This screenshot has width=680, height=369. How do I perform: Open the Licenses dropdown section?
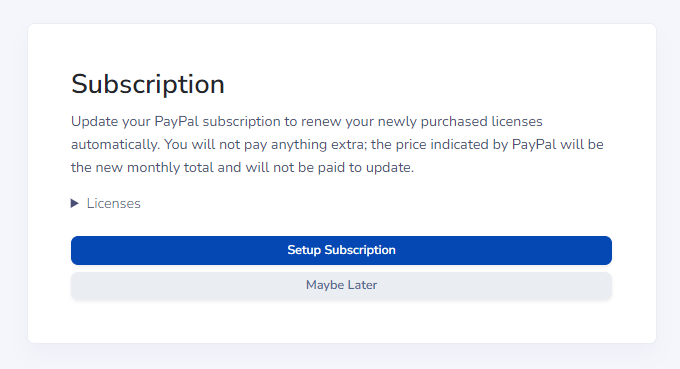tap(106, 203)
